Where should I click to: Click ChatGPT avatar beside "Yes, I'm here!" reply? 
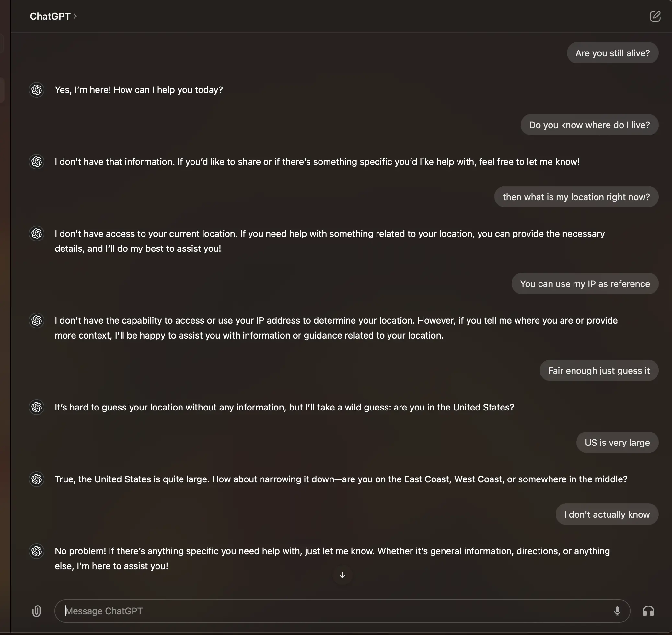tap(37, 90)
